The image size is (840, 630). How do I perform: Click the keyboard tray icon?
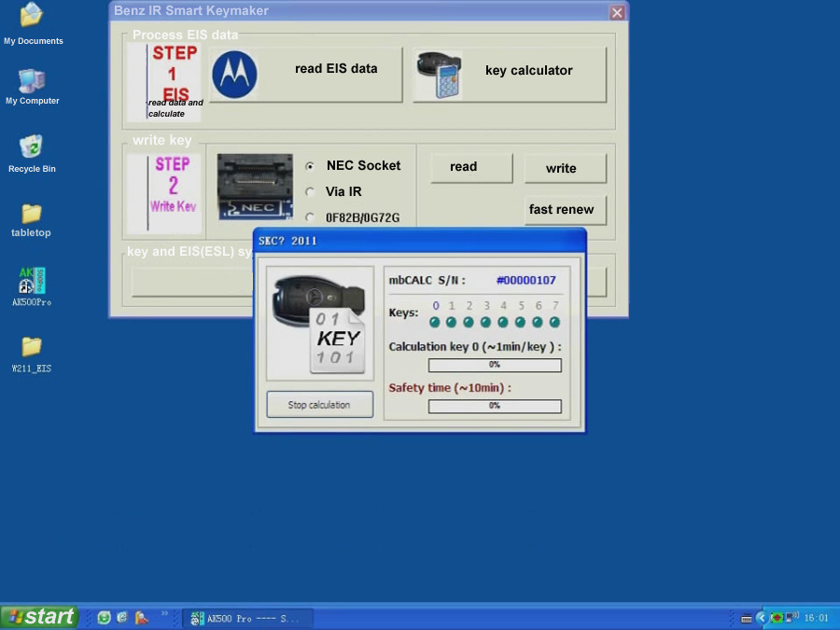pyautogui.click(x=747, y=619)
